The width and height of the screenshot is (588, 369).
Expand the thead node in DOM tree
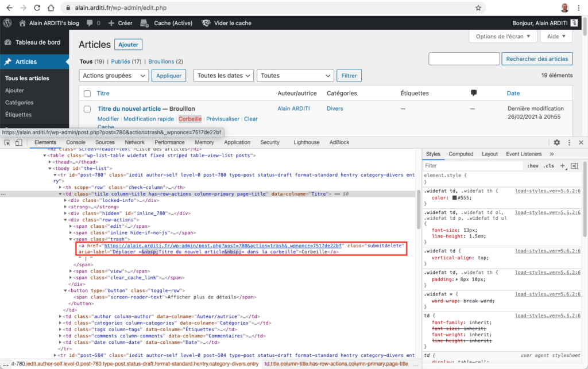(x=50, y=162)
